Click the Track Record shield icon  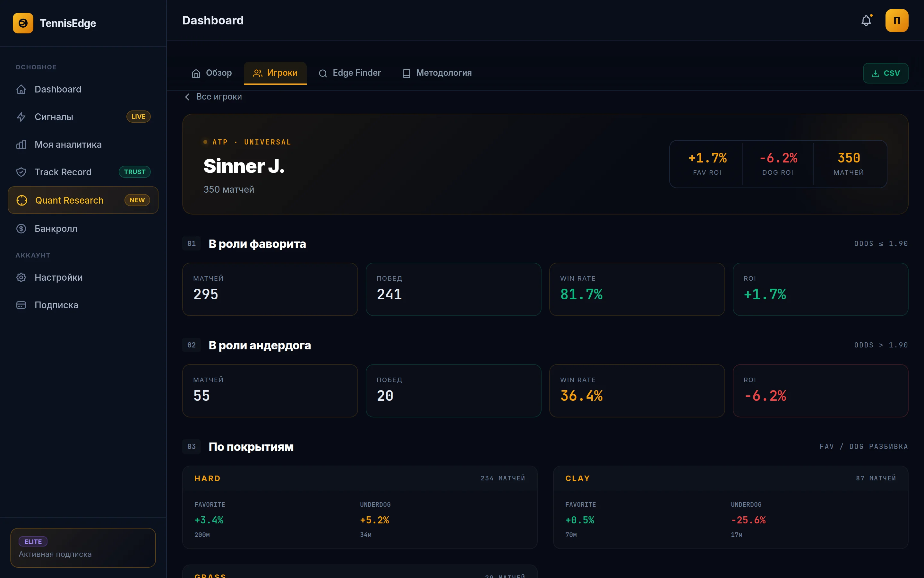tap(21, 172)
